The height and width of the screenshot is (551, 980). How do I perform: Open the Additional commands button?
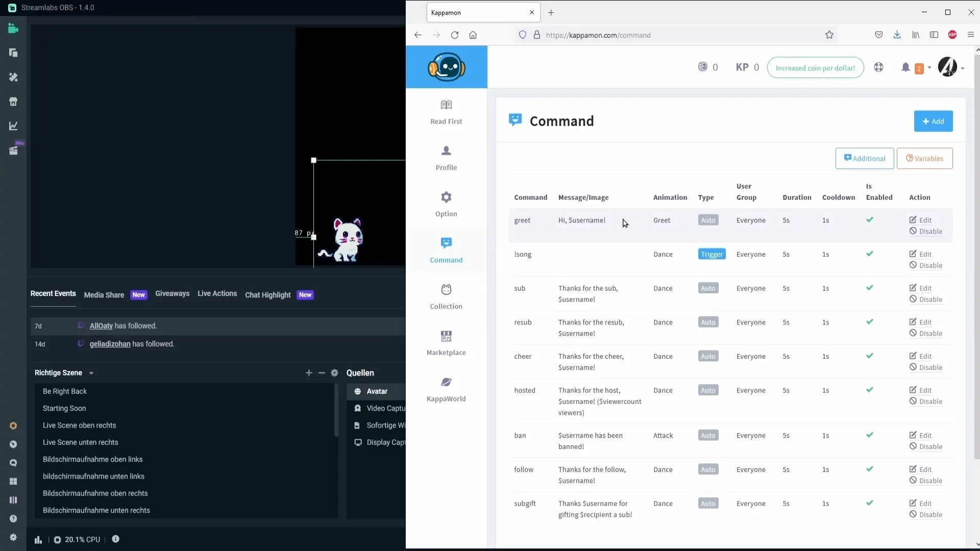(865, 159)
